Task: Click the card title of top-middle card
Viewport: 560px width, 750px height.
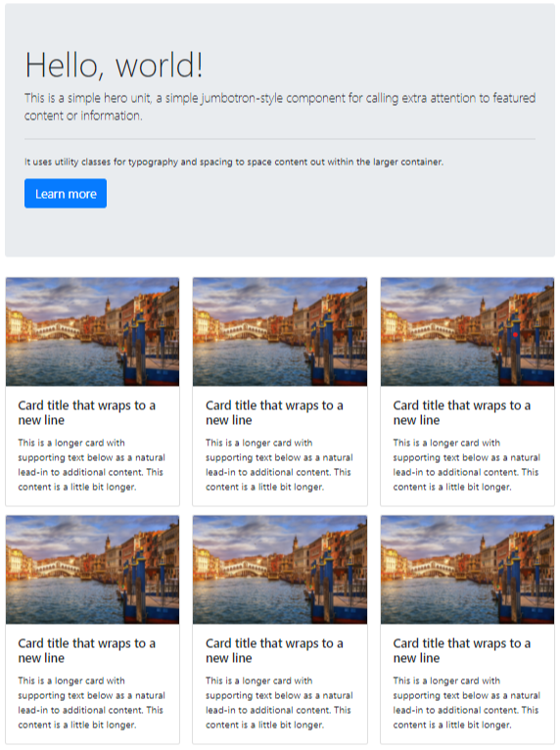Action: click(x=274, y=412)
